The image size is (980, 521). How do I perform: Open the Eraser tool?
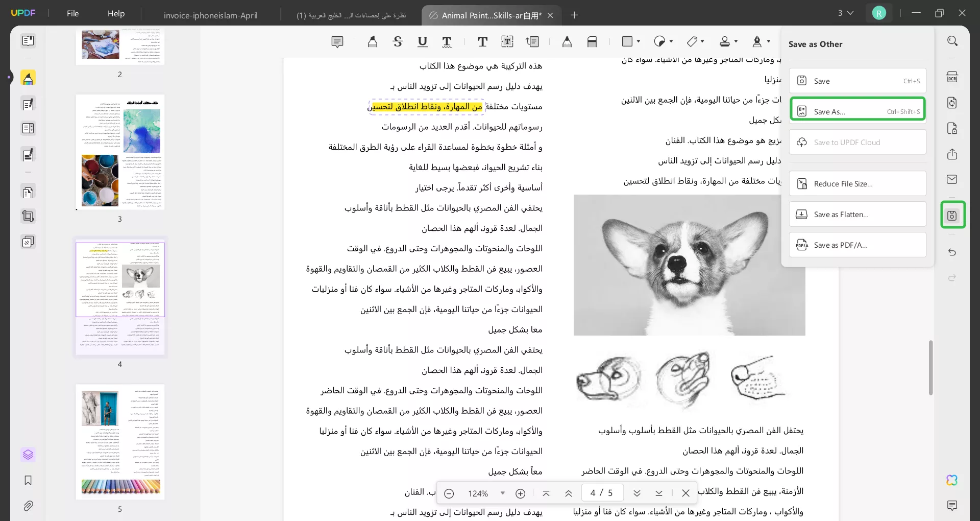[x=592, y=41]
